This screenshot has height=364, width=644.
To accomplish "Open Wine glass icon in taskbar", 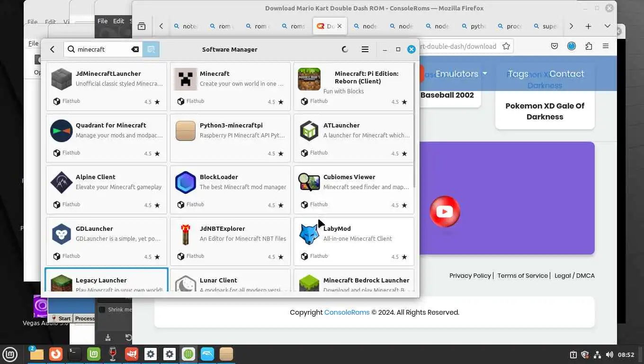I will point(113,354).
